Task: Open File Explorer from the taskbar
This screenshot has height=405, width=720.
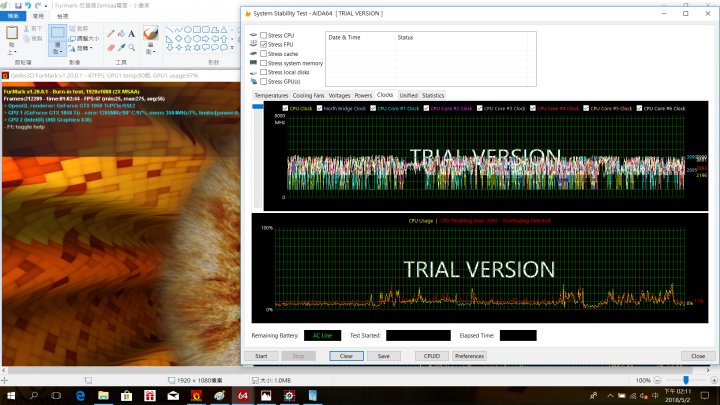Action: point(103,395)
